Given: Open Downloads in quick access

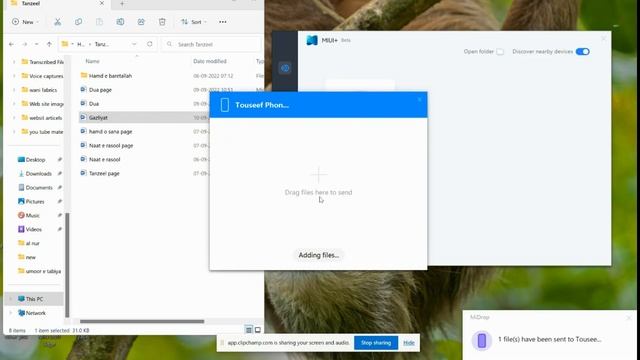Looking at the screenshot, I should pos(35,173).
